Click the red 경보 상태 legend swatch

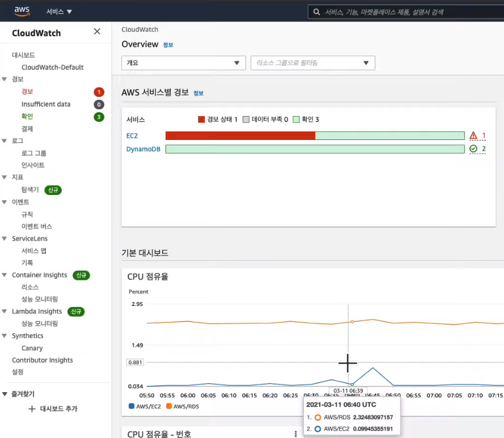click(201, 120)
